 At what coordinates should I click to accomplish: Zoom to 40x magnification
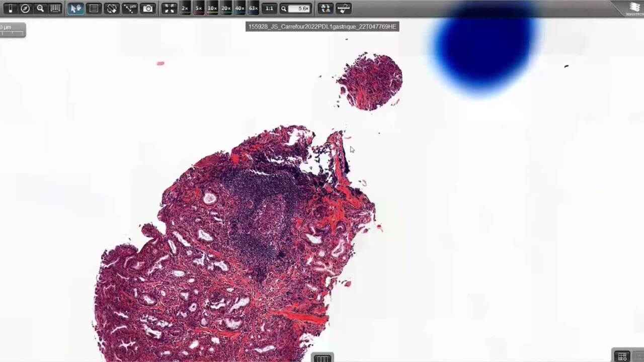tap(239, 9)
